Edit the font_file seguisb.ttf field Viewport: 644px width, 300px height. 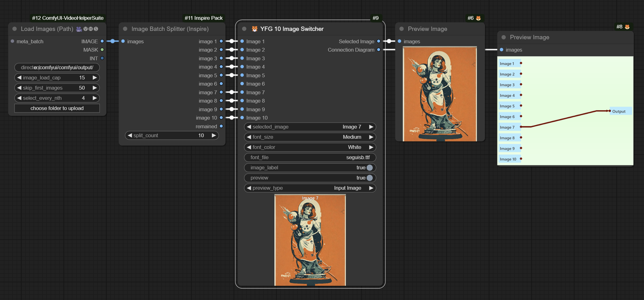[310, 157]
